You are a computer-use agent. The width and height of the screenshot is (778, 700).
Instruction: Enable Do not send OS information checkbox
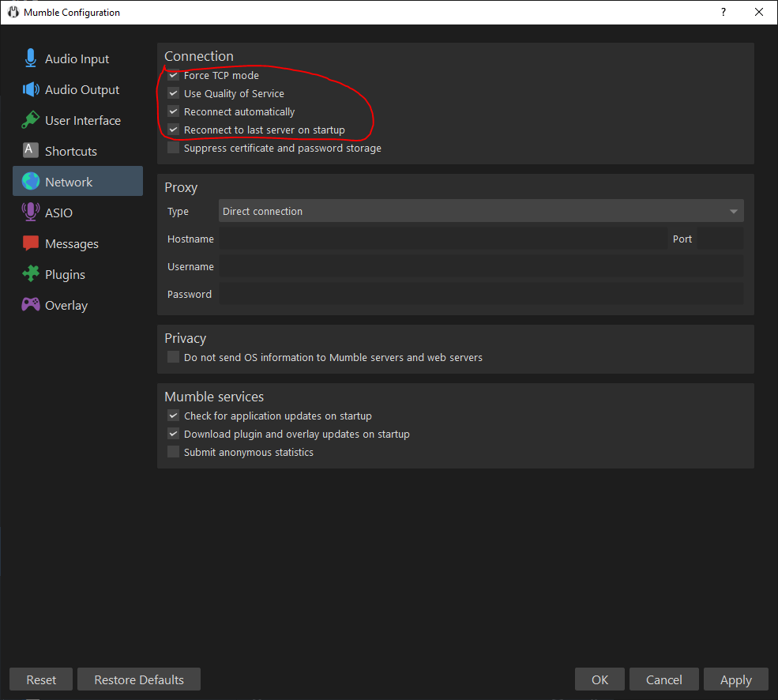(173, 357)
